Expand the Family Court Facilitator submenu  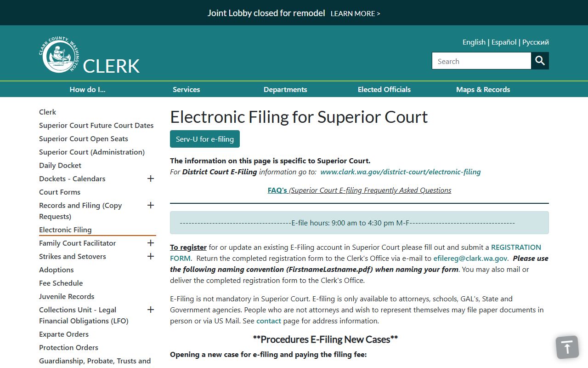(150, 243)
